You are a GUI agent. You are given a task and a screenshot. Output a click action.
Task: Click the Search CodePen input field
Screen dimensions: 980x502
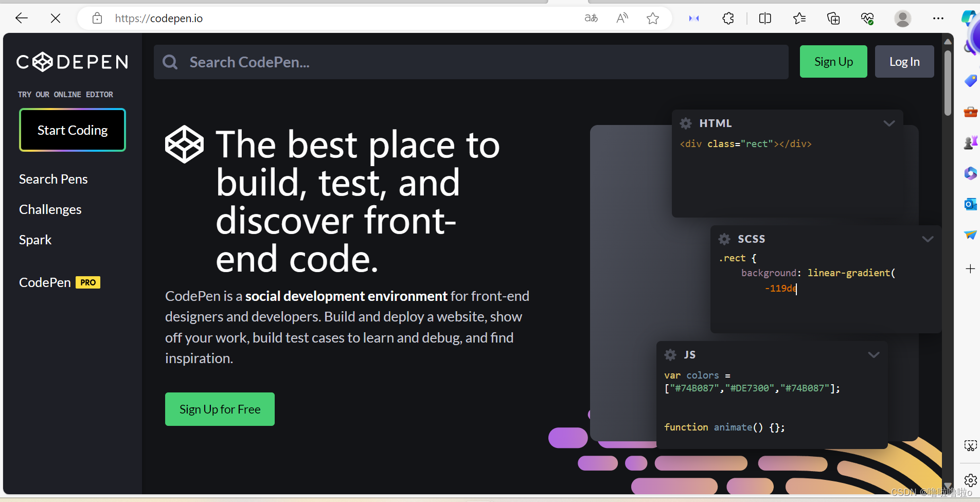(x=471, y=62)
